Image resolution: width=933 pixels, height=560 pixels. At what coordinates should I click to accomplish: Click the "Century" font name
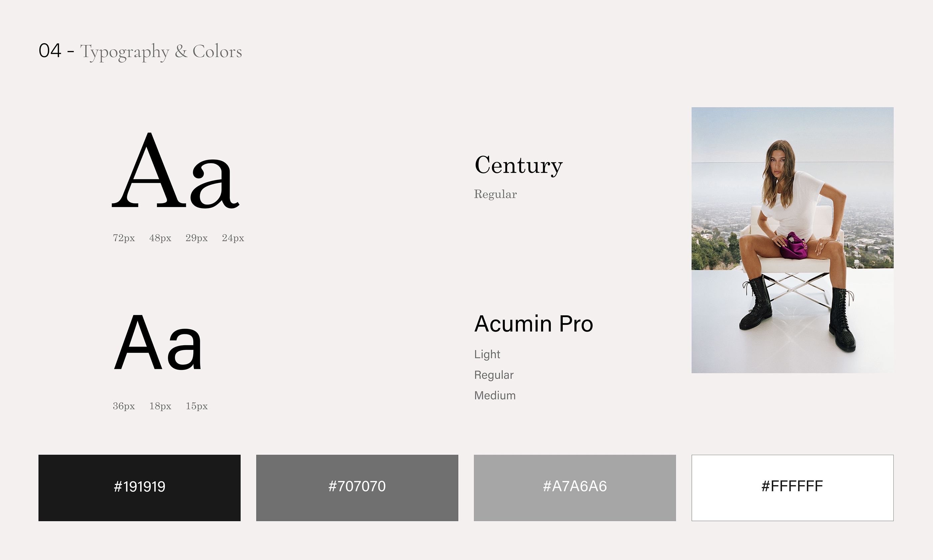[518, 165]
